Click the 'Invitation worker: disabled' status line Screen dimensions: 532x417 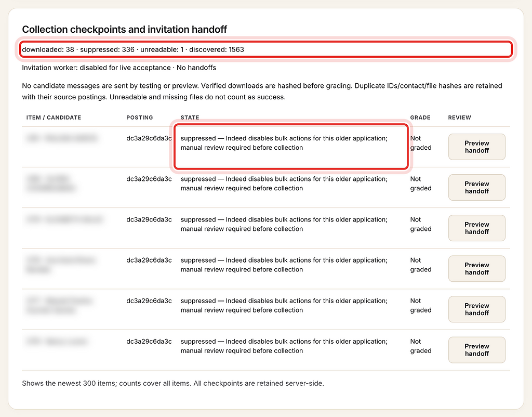[x=119, y=68]
